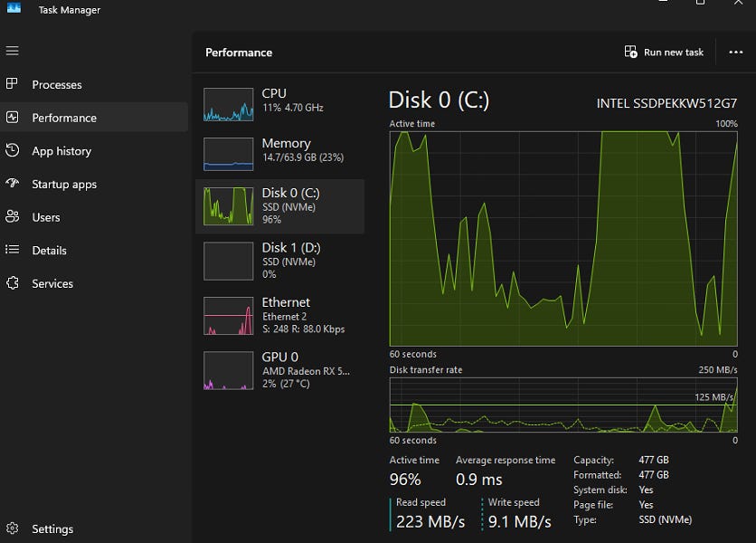The width and height of the screenshot is (756, 543).
Task: Click the Run new task button
Action: [664, 52]
